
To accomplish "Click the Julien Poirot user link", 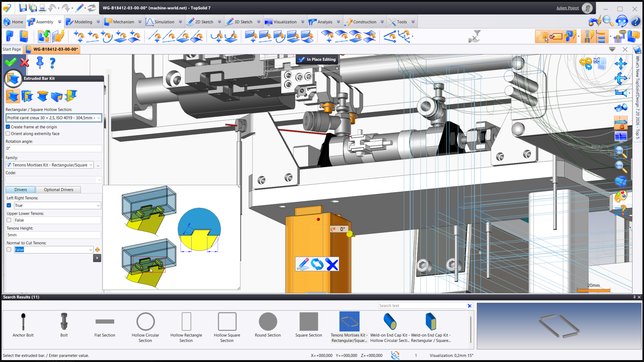I will pyautogui.click(x=567, y=8).
